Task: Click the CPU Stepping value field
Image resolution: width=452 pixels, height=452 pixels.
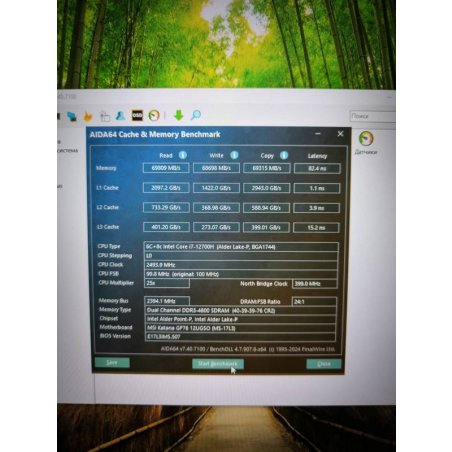Action: [x=241, y=256]
